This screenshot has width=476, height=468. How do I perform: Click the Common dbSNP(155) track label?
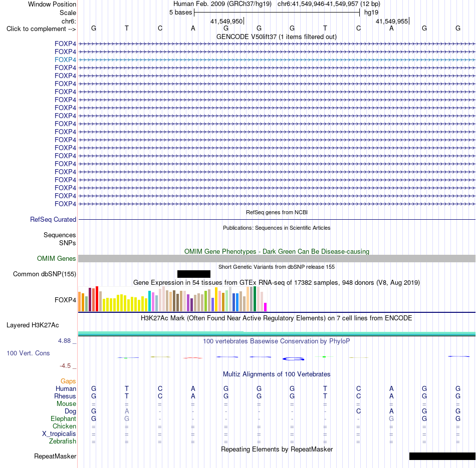[45, 274]
